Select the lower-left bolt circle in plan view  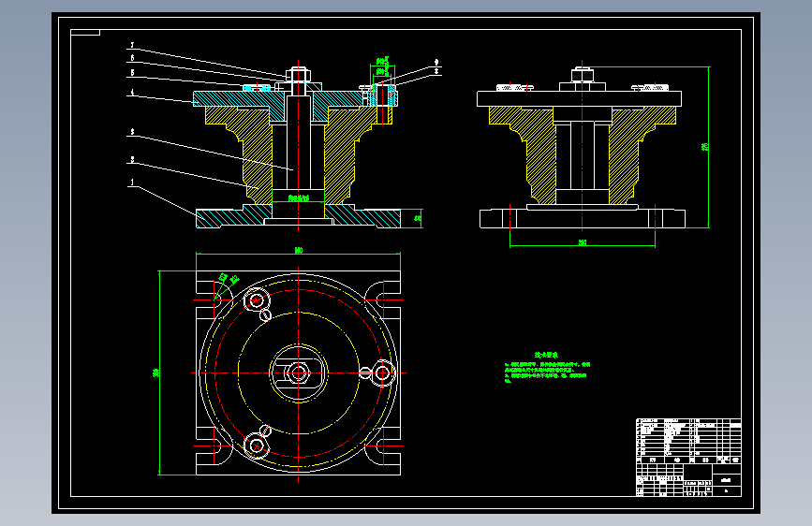click(256, 446)
